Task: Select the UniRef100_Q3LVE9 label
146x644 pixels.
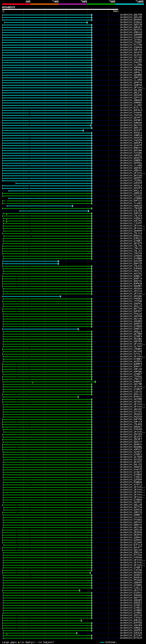Action: coord(131,211)
